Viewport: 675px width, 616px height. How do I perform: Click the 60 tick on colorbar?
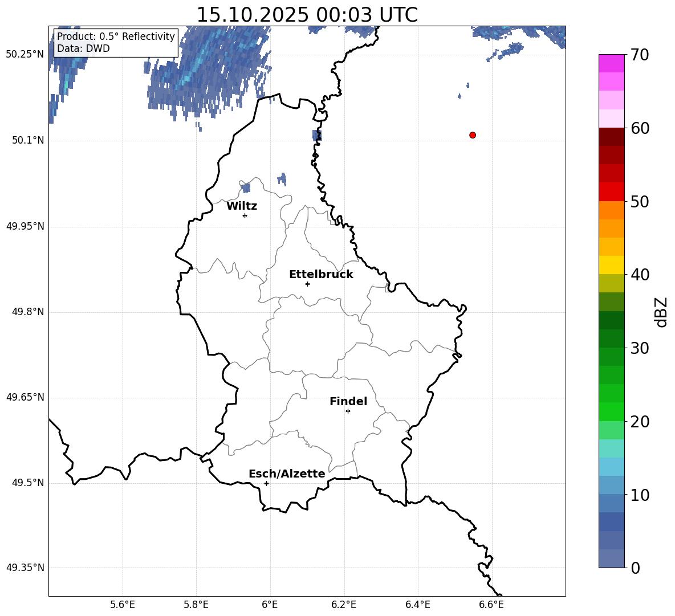point(640,128)
